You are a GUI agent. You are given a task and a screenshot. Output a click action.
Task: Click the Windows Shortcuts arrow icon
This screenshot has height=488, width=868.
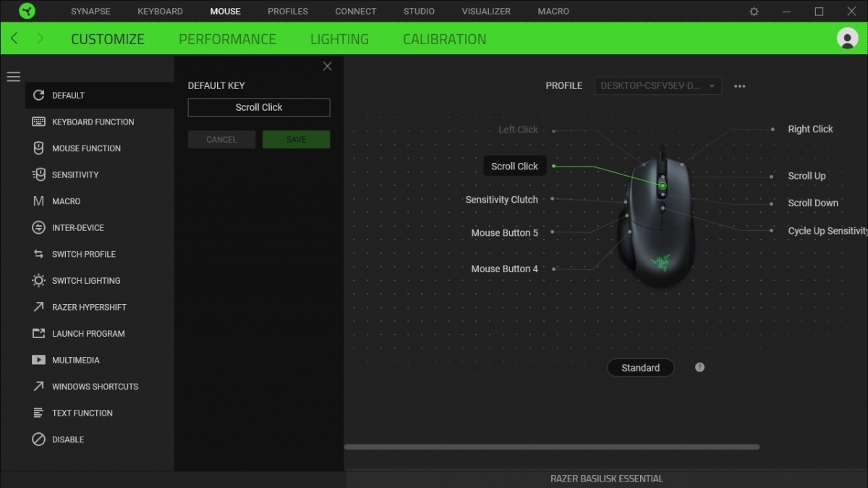(38, 386)
